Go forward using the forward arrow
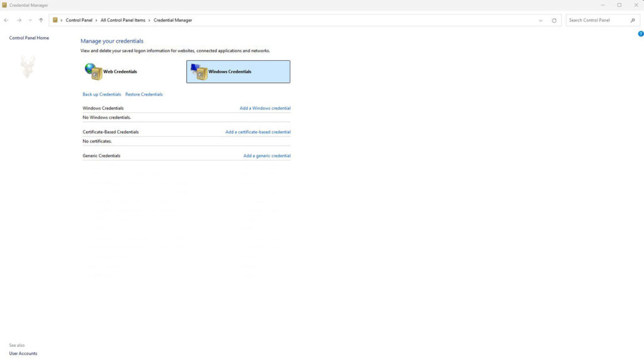The image size is (644, 362). (x=19, y=20)
